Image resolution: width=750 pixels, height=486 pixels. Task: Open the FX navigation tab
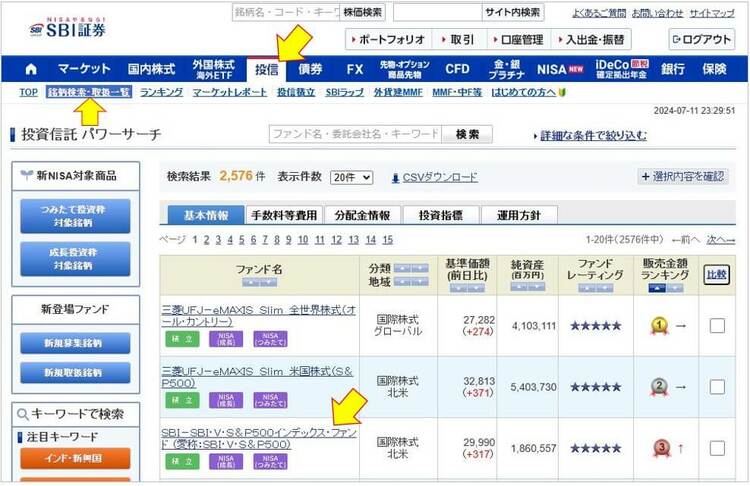[x=354, y=70]
